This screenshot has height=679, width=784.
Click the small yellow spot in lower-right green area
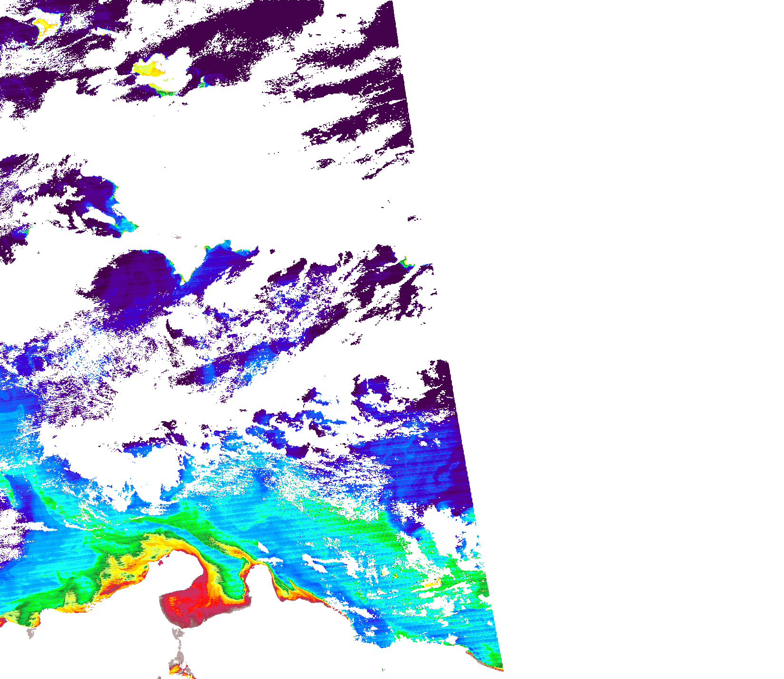[x=431, y=583]
